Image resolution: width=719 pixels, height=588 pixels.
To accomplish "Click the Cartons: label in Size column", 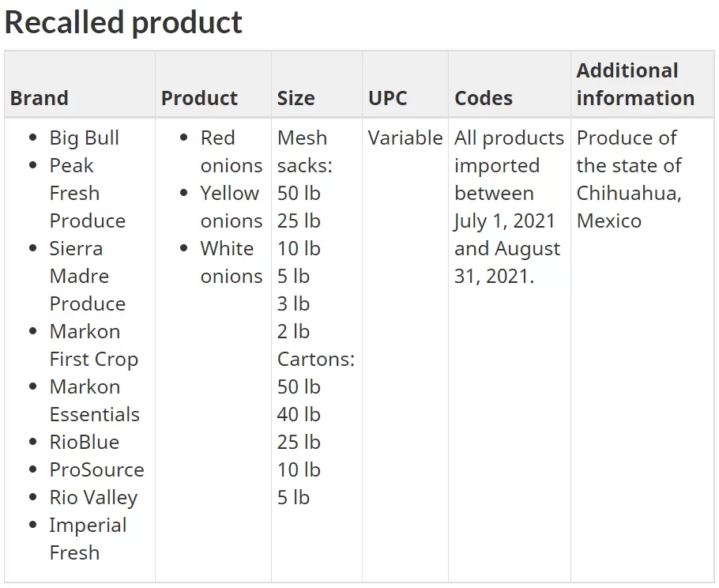I will click(x=316, y=359).
